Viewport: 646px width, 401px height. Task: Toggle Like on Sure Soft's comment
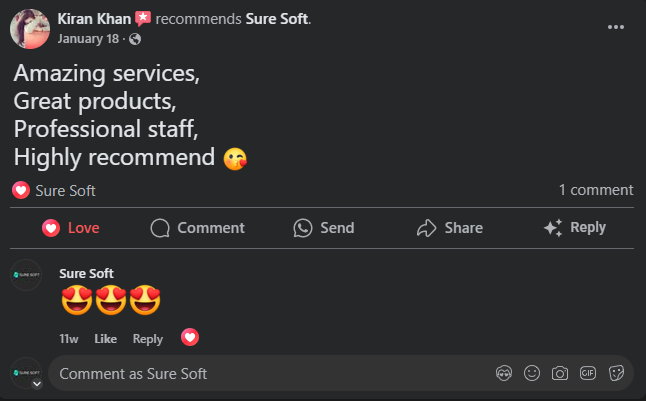tap(105, 339)
